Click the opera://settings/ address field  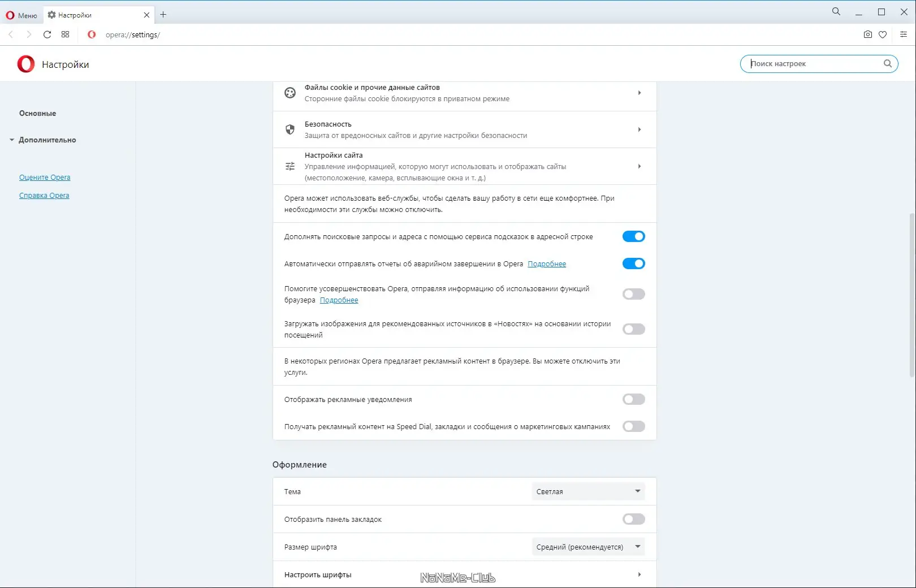[133, 34]
